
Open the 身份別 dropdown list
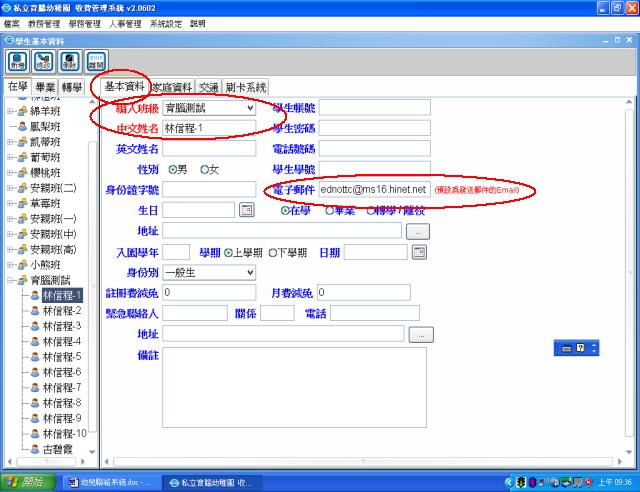(x=249, y=271)
